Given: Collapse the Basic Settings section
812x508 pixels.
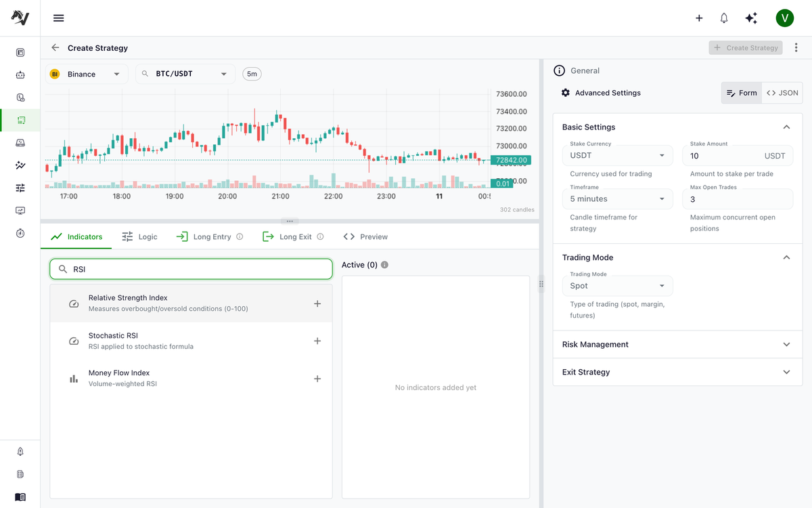Looking at the screenshot, I should click(x=786, y=127).
